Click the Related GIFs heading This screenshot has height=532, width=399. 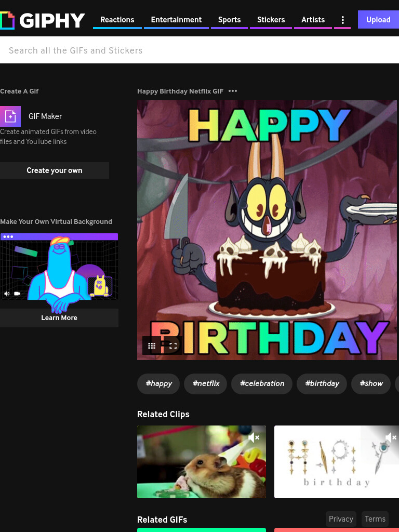(162, 520)
